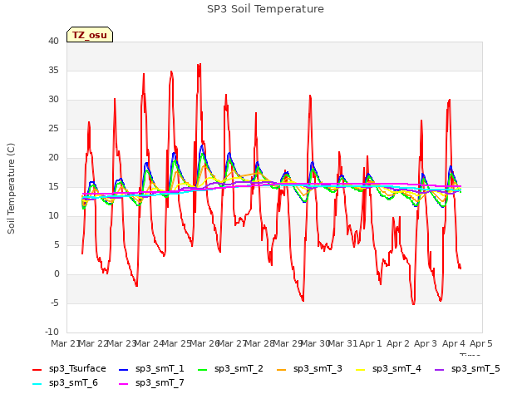532x399 pixels.
Task: Click the 25 y-axis tick label
Action: tap(53, 129)
